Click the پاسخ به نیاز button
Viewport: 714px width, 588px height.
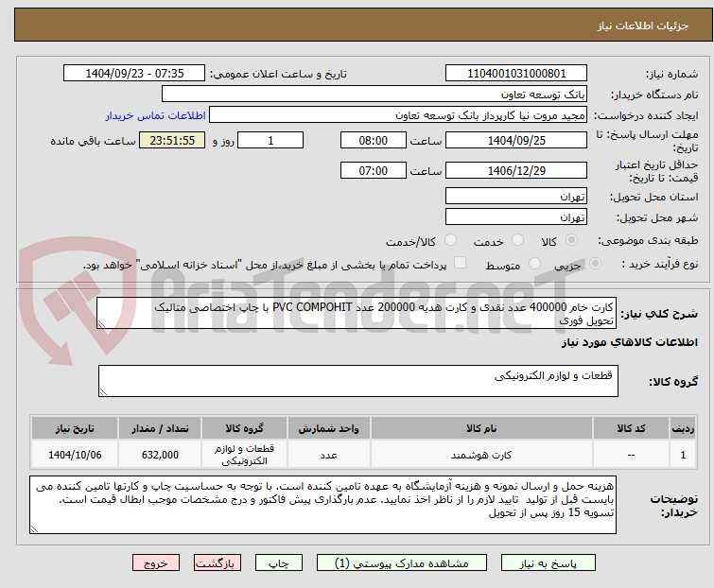coord(548,563)
